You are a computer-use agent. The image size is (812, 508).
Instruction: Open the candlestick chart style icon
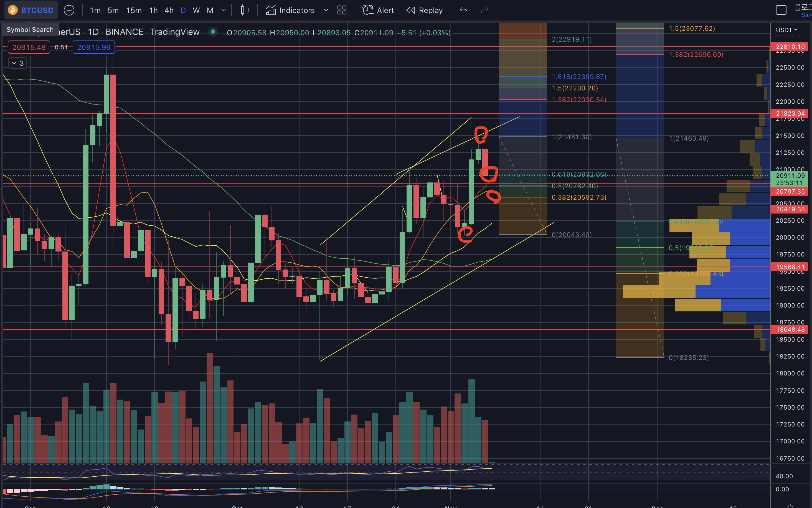point(245,10)
